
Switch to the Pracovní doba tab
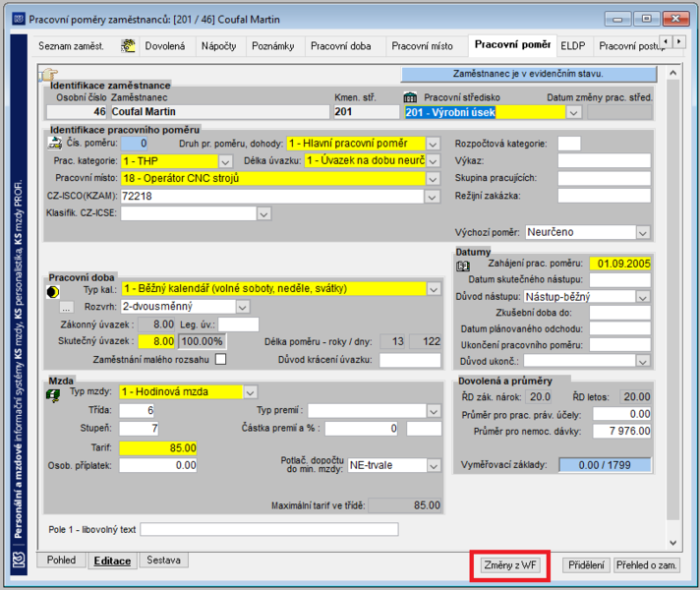[x=340, y=46]
